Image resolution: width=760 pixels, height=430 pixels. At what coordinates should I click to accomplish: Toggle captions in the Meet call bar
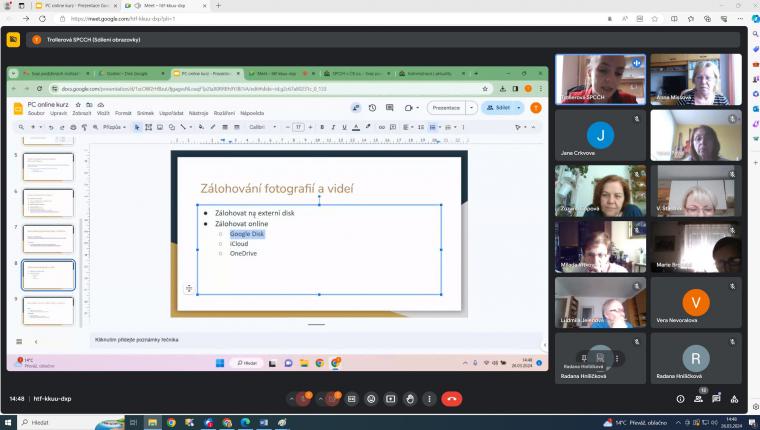click(x=352, y=399)
